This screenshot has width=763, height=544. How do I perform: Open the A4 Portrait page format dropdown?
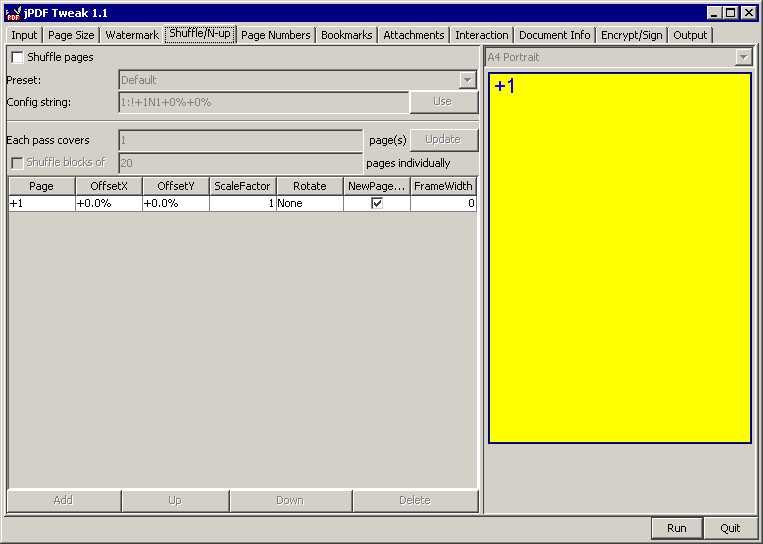tap(743, 58)
